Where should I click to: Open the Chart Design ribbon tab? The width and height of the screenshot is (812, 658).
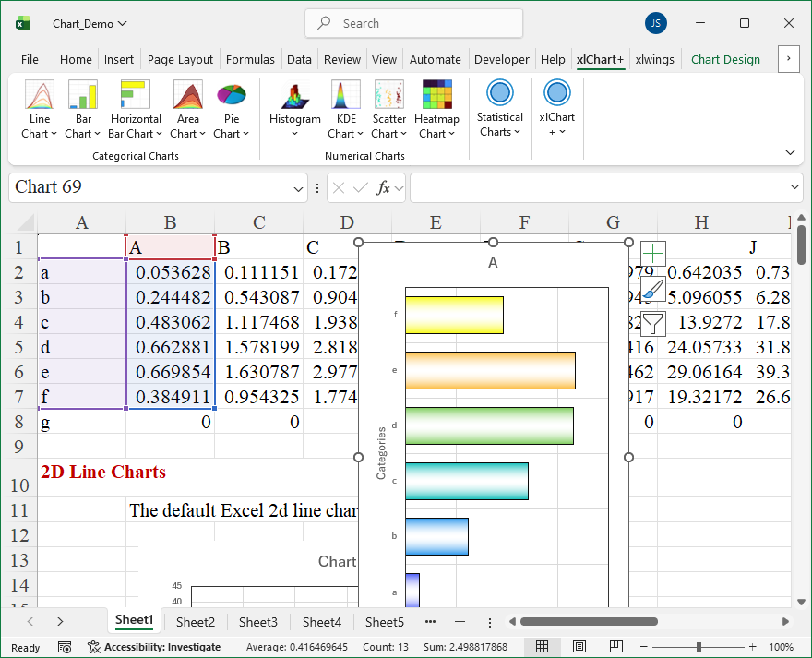(725, 59)
